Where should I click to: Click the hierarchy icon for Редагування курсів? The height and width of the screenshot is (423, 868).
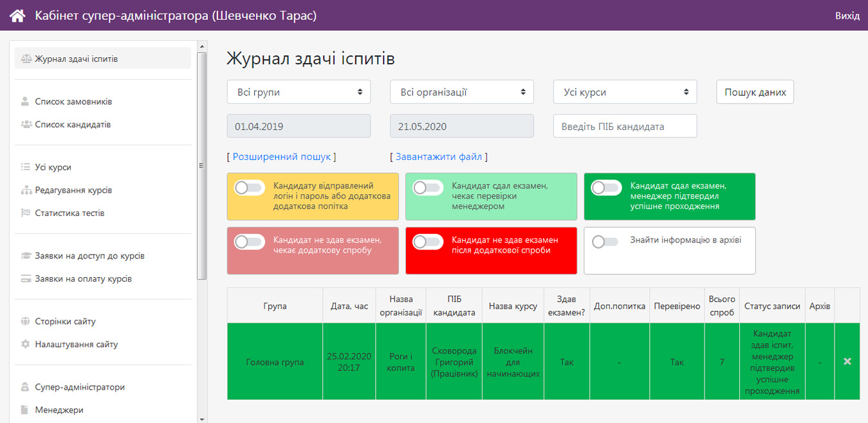point(26,190)
